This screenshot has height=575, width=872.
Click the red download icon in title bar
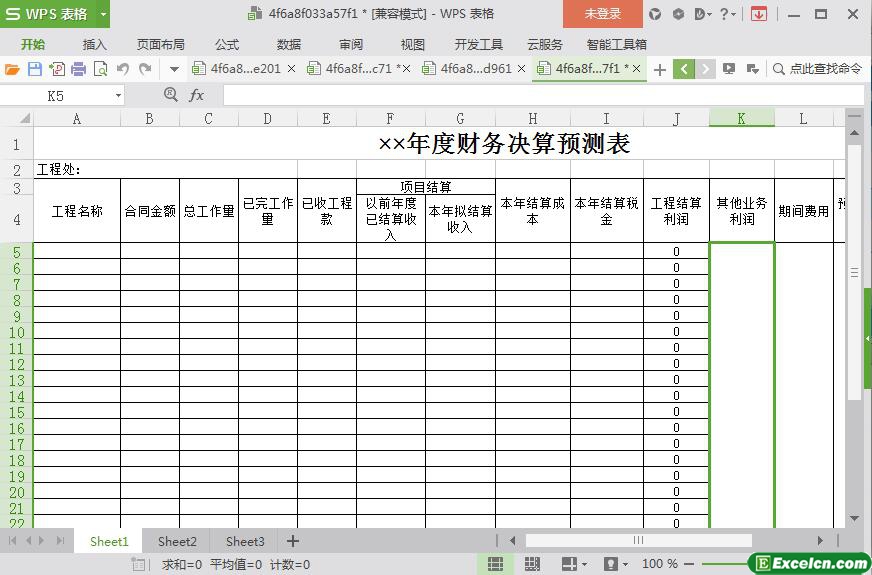click(759, 14)
